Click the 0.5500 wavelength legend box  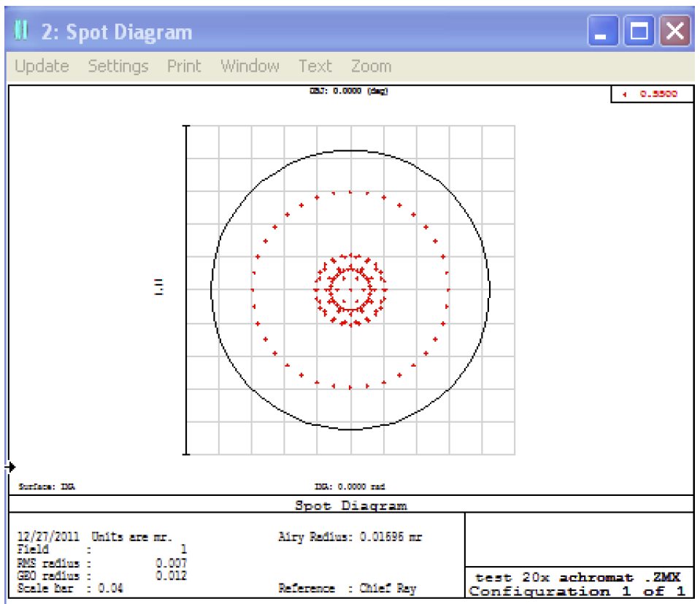652,94
